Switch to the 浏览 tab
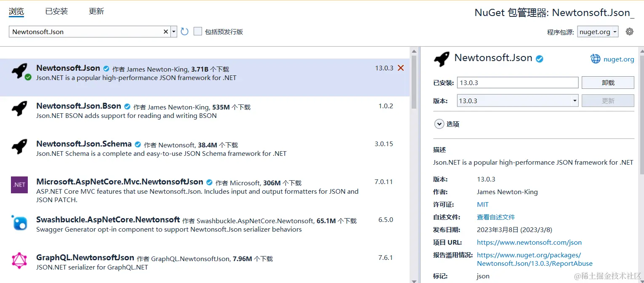Screen dimensions: 644x283 tap(16, 11)
